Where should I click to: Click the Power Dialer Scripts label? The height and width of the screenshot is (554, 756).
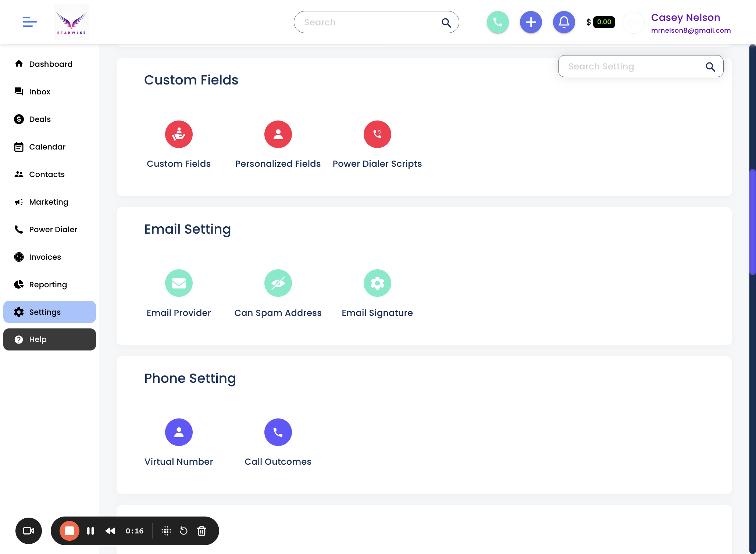pyautogui.click(x=377, y=164)
